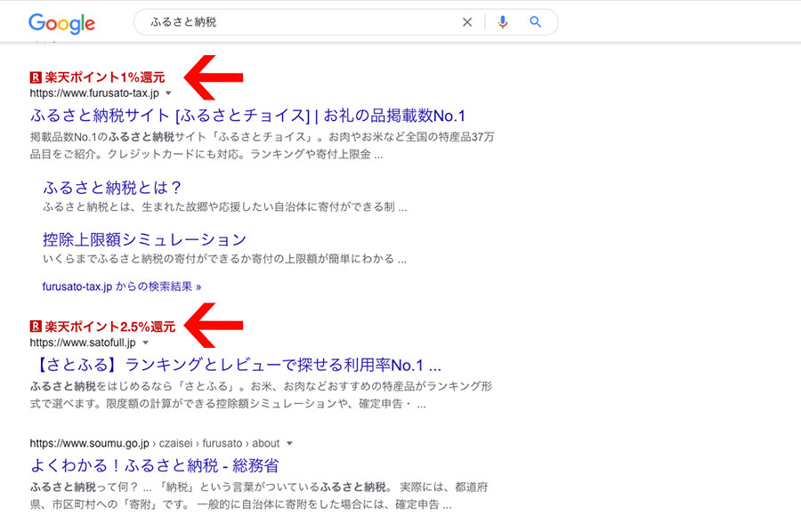Click snippet ふるさと納税とは、生まれた故郷や

click(x=225, y=206)
